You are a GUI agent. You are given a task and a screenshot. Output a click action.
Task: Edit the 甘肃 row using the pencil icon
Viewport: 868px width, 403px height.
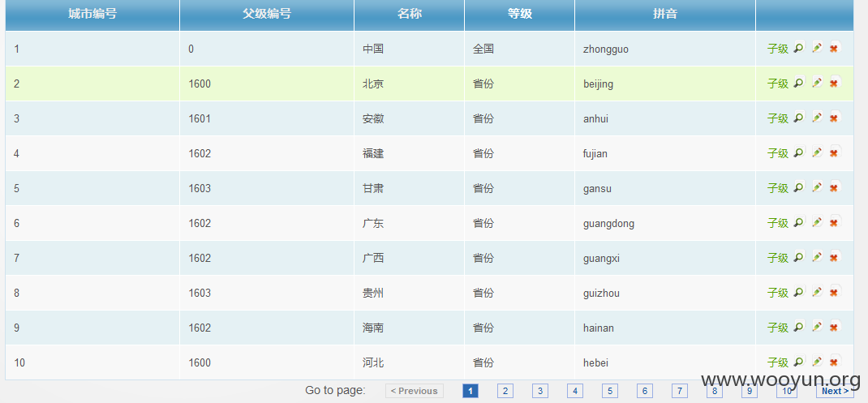click(817, 187)
